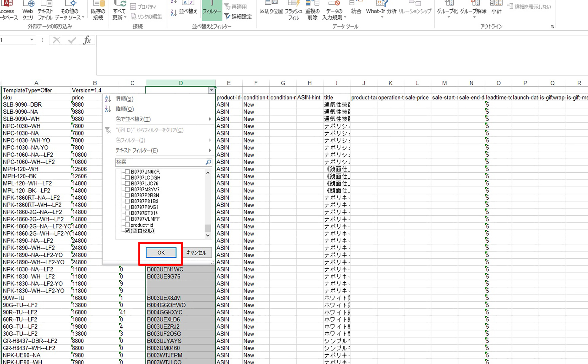Click filter list scroll down arrow
Viewport: 588px width, 364px height.
click(x=208, y=235)
